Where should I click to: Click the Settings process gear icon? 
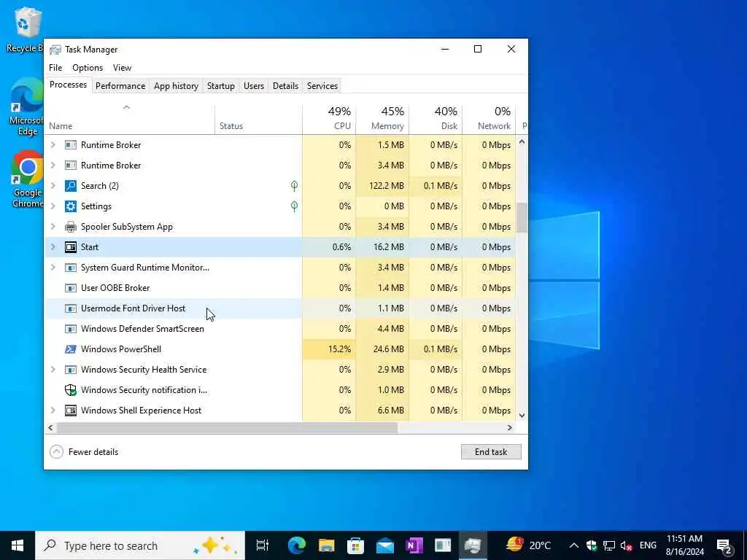coord(71,206)
